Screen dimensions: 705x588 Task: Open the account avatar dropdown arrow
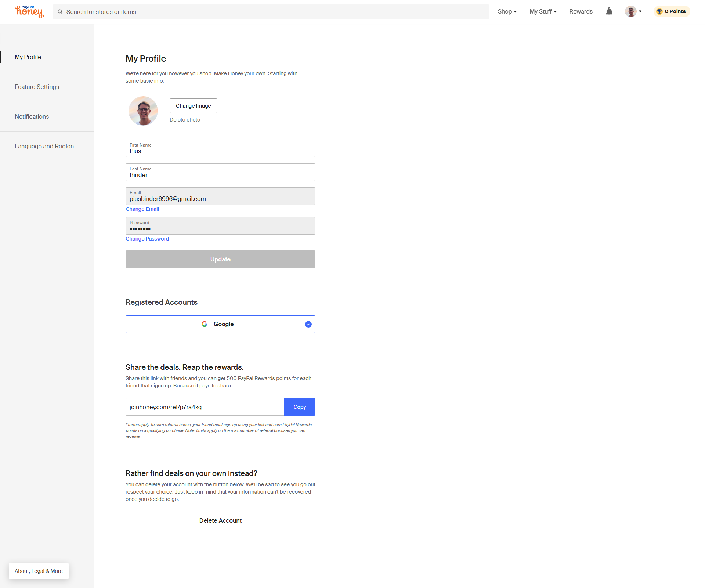point(640,11)
